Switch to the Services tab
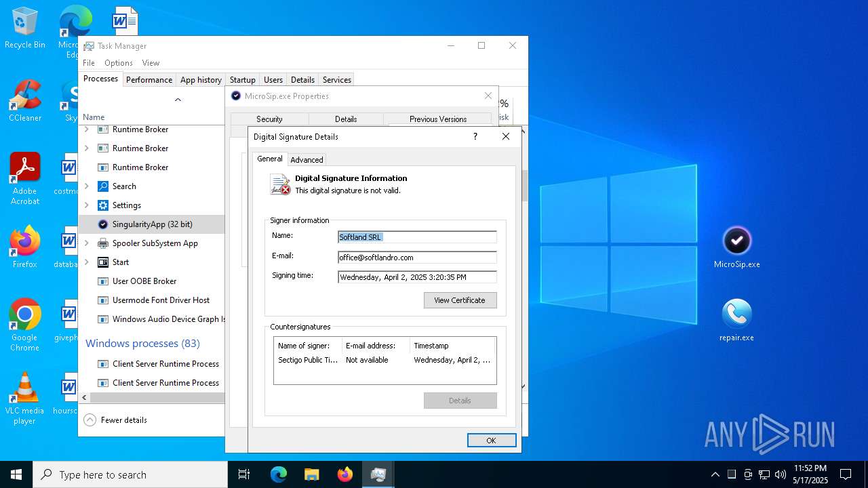This screenshot has width=868, height=488. click(x=337, y=79)
